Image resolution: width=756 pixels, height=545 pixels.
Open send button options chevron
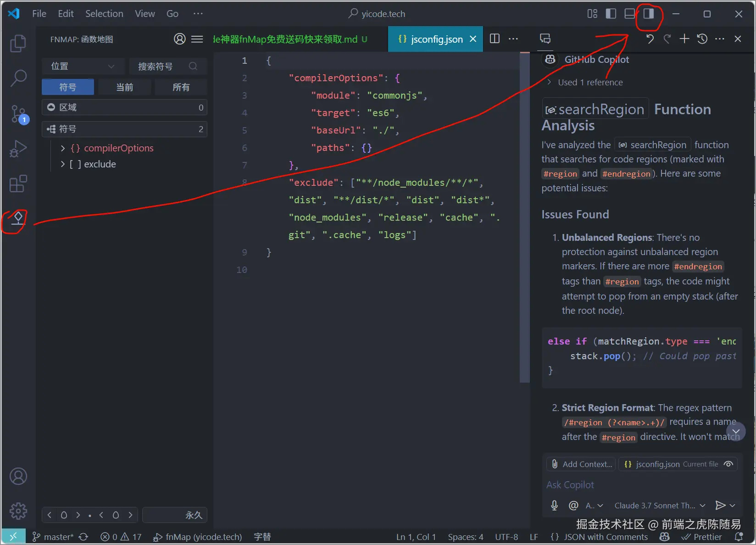coord(733,506)
